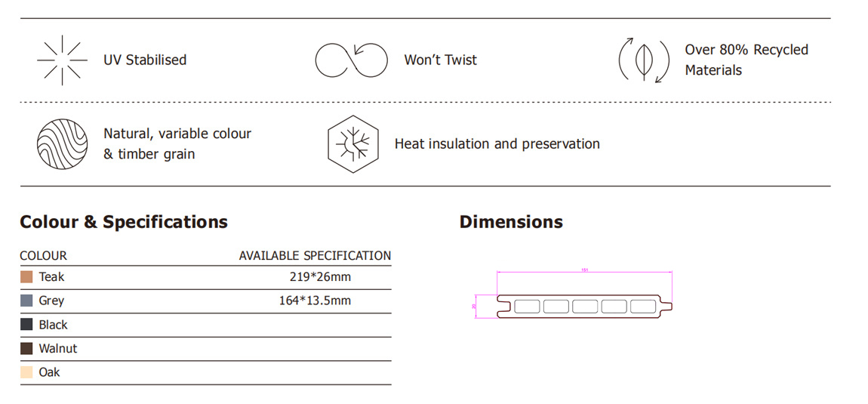Screen dimensions: 868x404
Task: Click the COLOUR column header
Action: pyautogui.click(x=43, y=255)
